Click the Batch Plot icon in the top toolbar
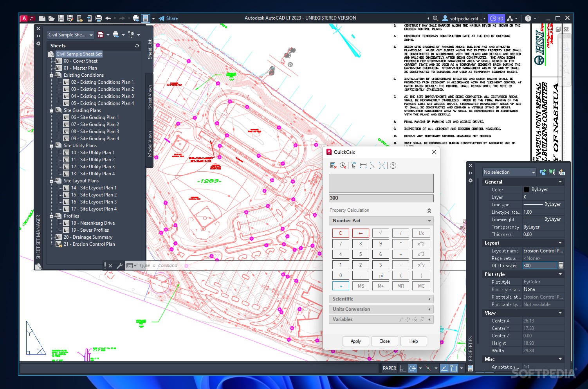The width and height of the screenshot is (588, 389). coord(136,18)
